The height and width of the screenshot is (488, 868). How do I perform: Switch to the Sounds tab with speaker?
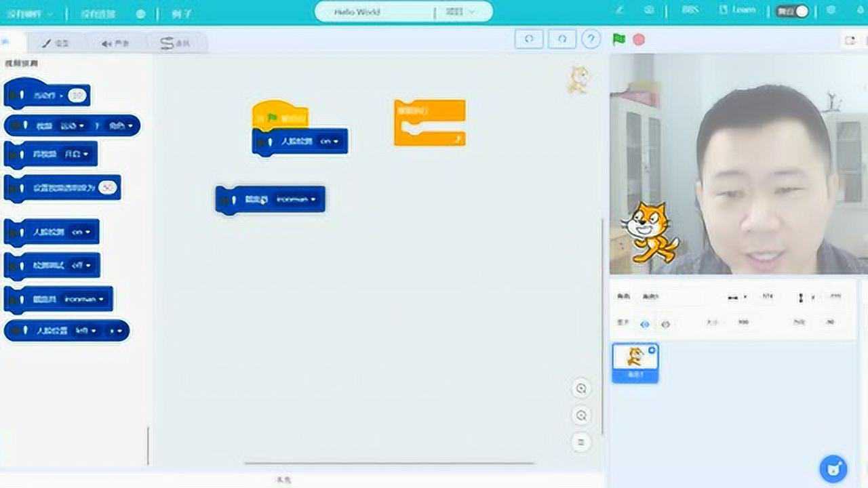click(x=115, y=43)
